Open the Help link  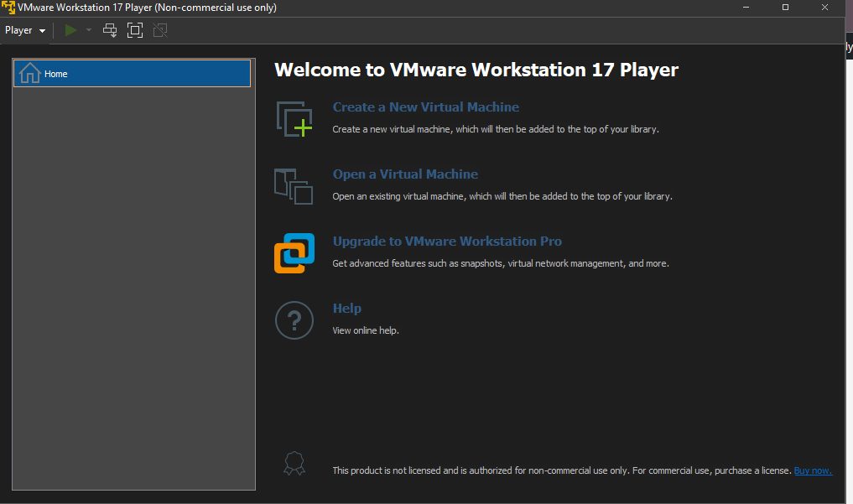pyautogui.click(x=346, y=309)
